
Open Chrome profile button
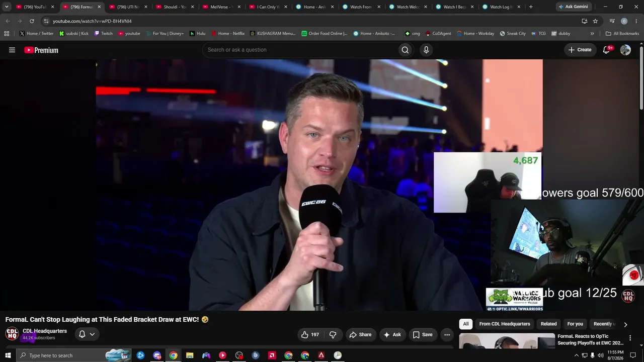624,21
